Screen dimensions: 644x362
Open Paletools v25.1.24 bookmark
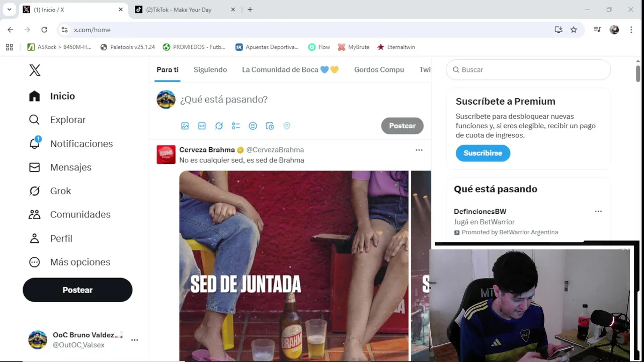[128, 47]
